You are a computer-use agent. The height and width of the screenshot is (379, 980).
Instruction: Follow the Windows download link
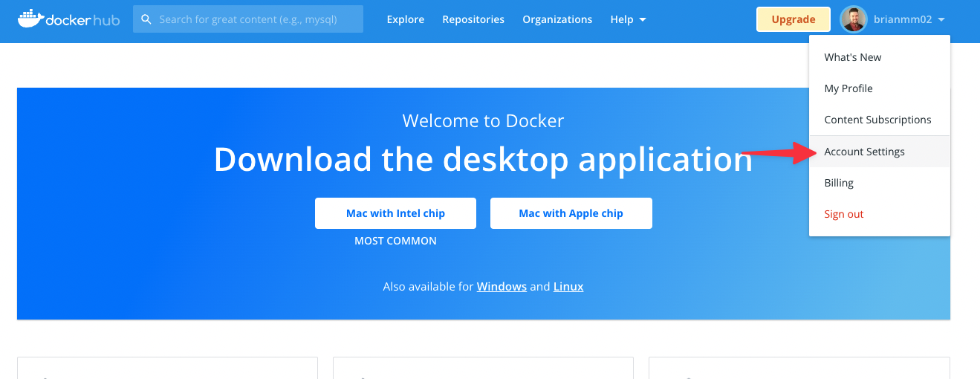click(502, 286)
